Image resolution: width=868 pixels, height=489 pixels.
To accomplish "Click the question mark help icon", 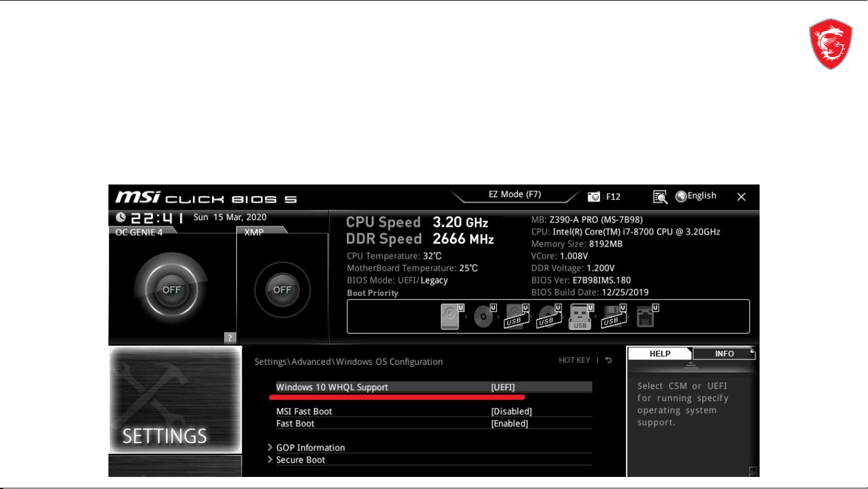I will pos(229,338).
